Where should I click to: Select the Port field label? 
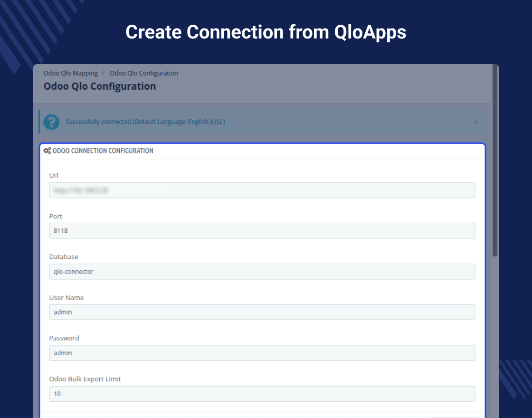56,217
